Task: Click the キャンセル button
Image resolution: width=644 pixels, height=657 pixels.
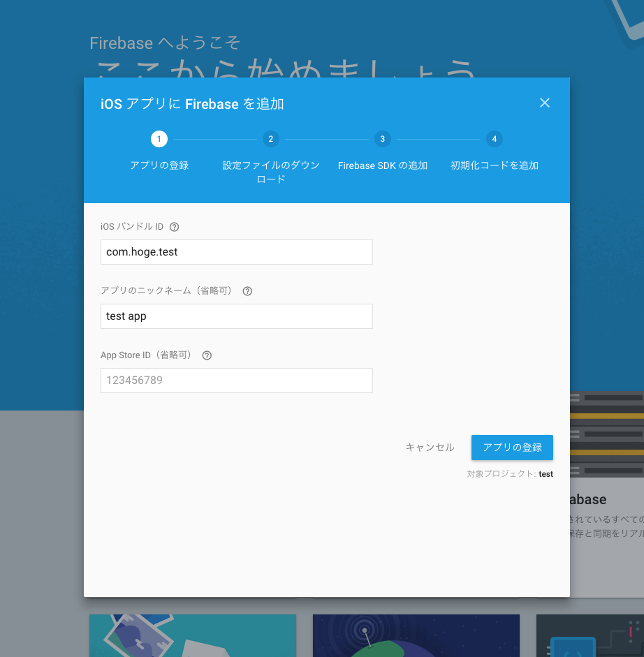Action: coord(430,447)
